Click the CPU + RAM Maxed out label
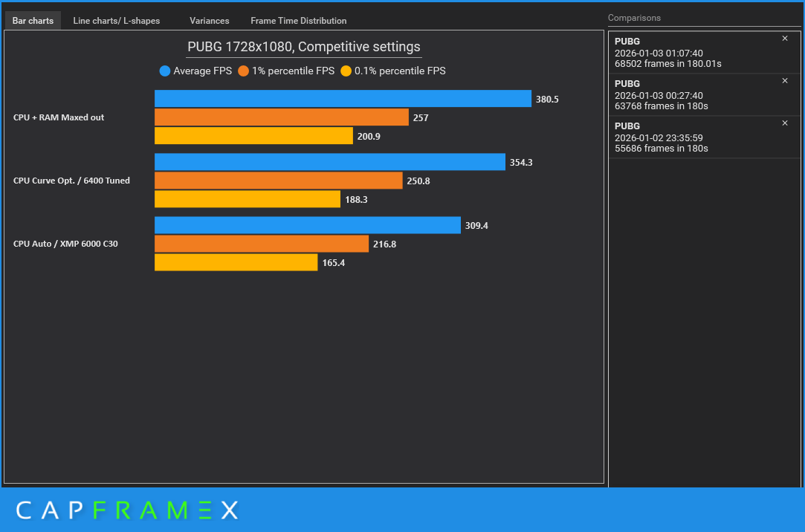Image resolution: width=805 pixels, height=532 pixels. [59, 117]
